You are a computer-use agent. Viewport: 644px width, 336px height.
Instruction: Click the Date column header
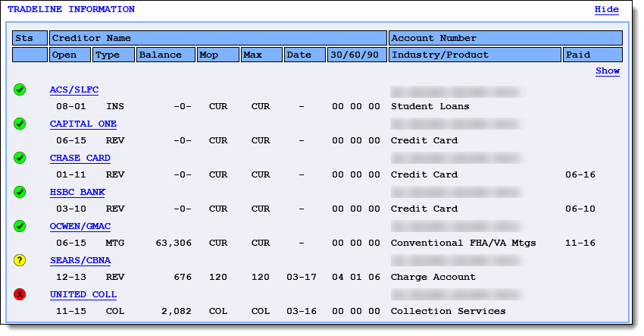pos(305,55)
